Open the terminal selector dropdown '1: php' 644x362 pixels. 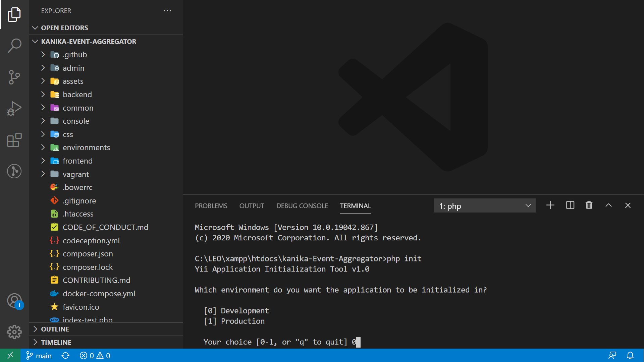485,206
